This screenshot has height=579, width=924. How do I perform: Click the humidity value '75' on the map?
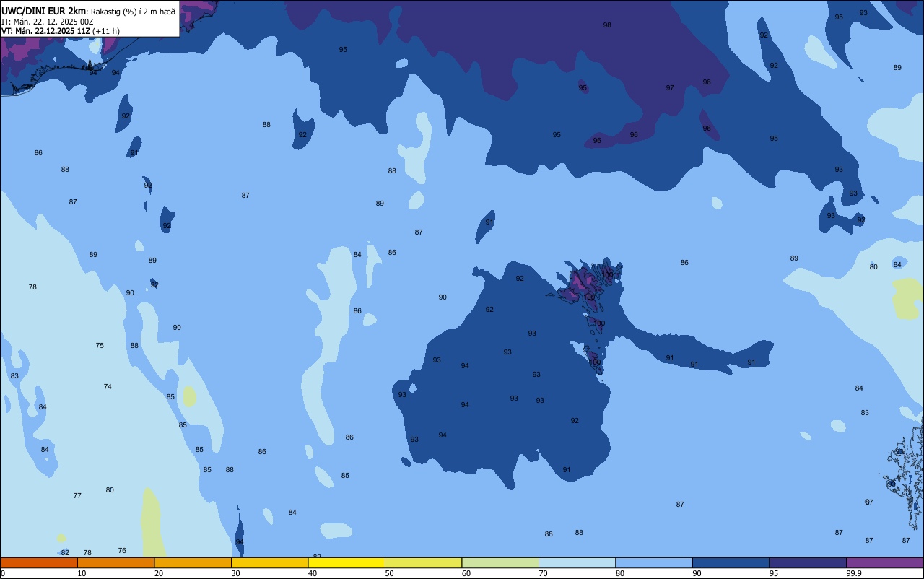coord(100,346)
